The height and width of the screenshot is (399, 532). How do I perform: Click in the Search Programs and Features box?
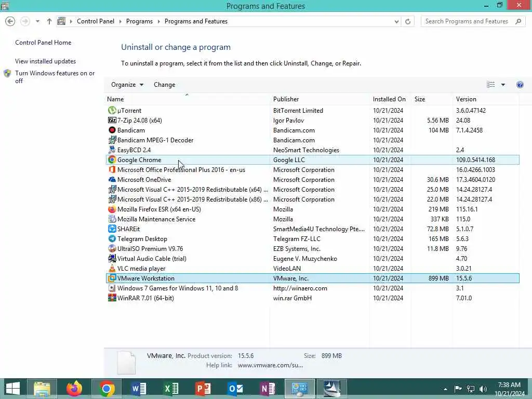[467, 21]
